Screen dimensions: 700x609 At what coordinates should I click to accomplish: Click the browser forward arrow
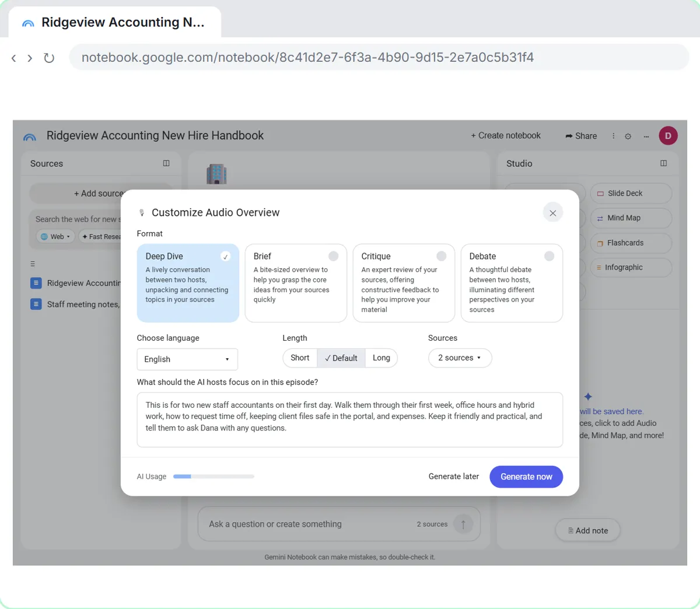30,58
